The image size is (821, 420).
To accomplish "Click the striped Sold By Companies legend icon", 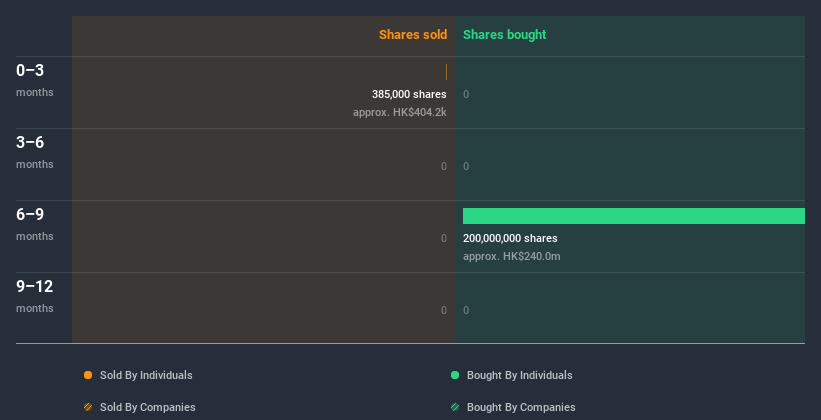I will coord(88,407).
